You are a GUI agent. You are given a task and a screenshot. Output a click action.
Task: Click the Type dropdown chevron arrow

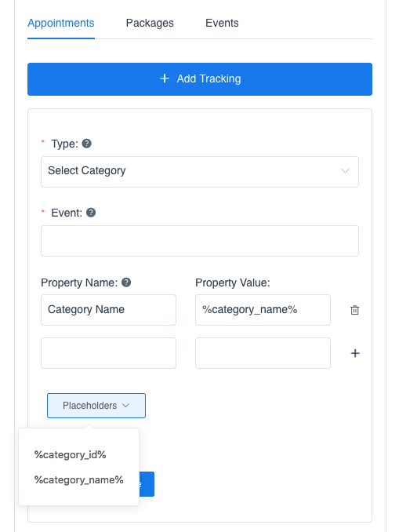tap(345, 170)
